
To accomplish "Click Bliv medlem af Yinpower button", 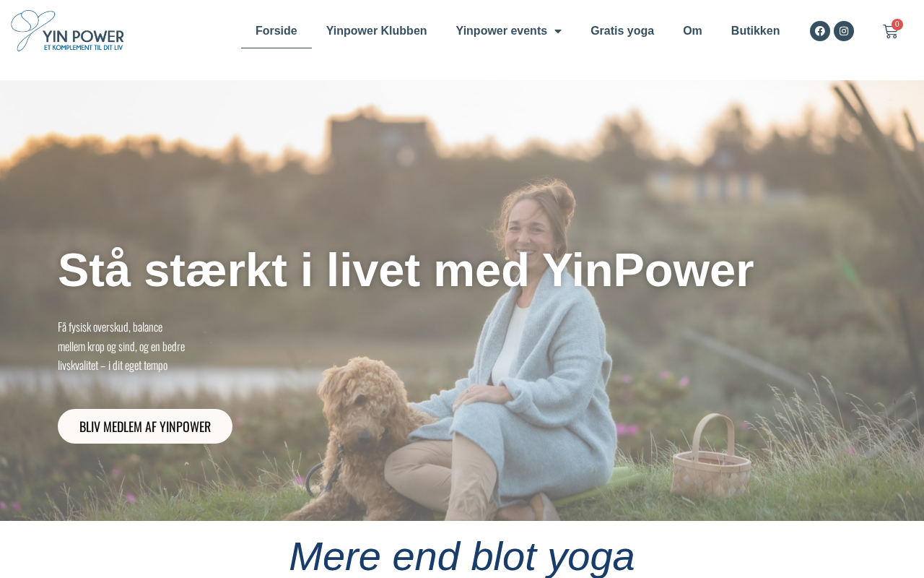I will tap(145, 426).
